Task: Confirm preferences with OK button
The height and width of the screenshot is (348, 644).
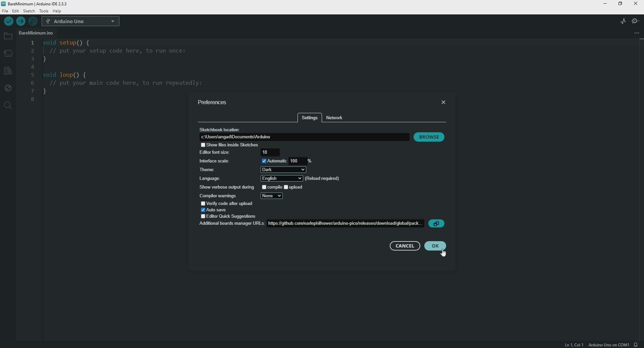Action: (435, 246)
